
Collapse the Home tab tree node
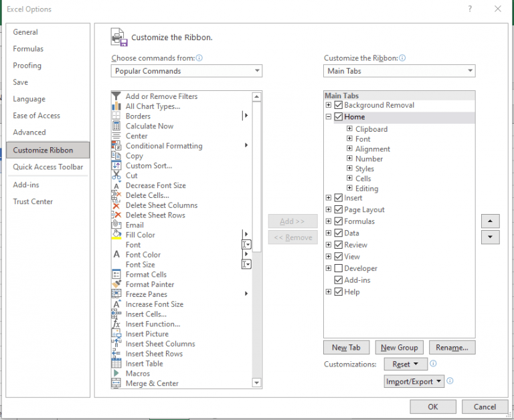point(329,116)
